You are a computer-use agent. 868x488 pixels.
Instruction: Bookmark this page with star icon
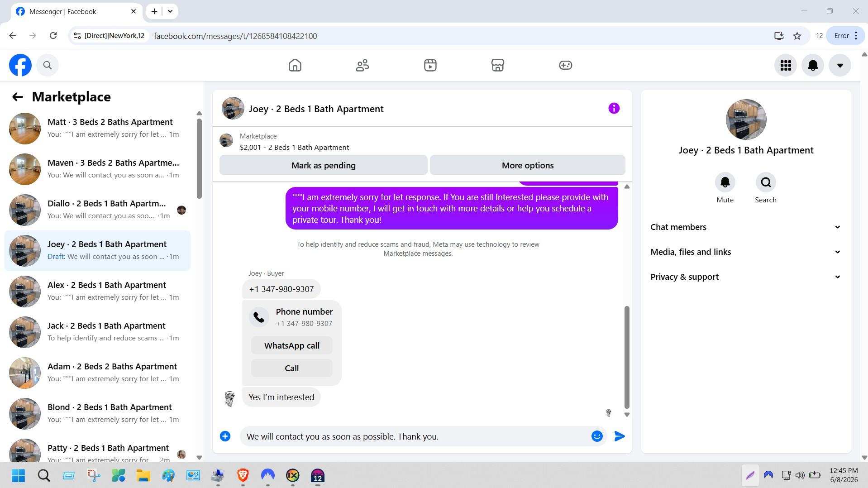coord(797,36)
